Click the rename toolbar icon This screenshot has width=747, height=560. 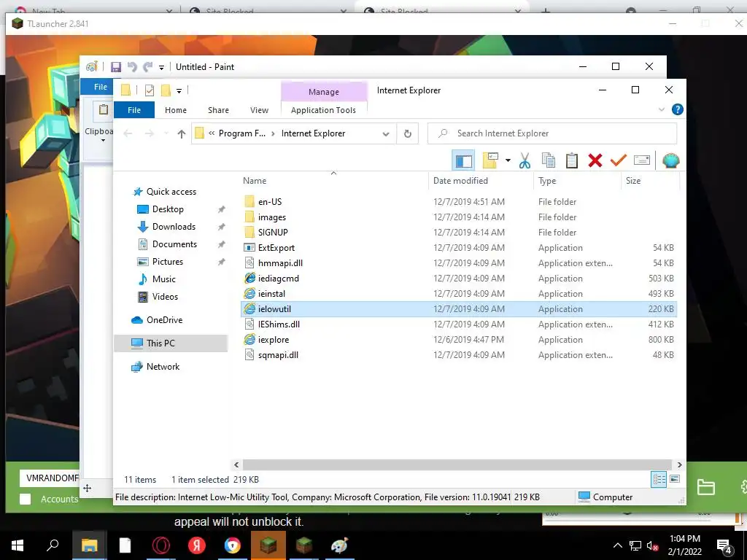[642, 160]
